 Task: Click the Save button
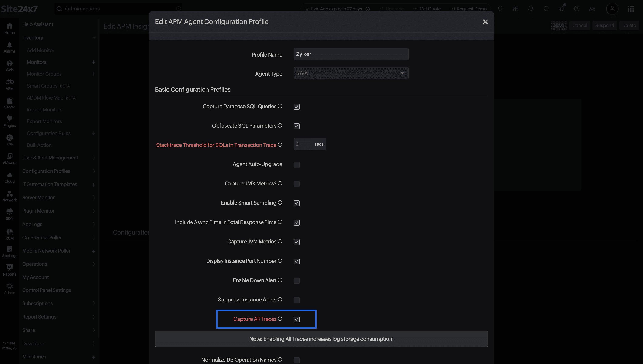point(559,25)
